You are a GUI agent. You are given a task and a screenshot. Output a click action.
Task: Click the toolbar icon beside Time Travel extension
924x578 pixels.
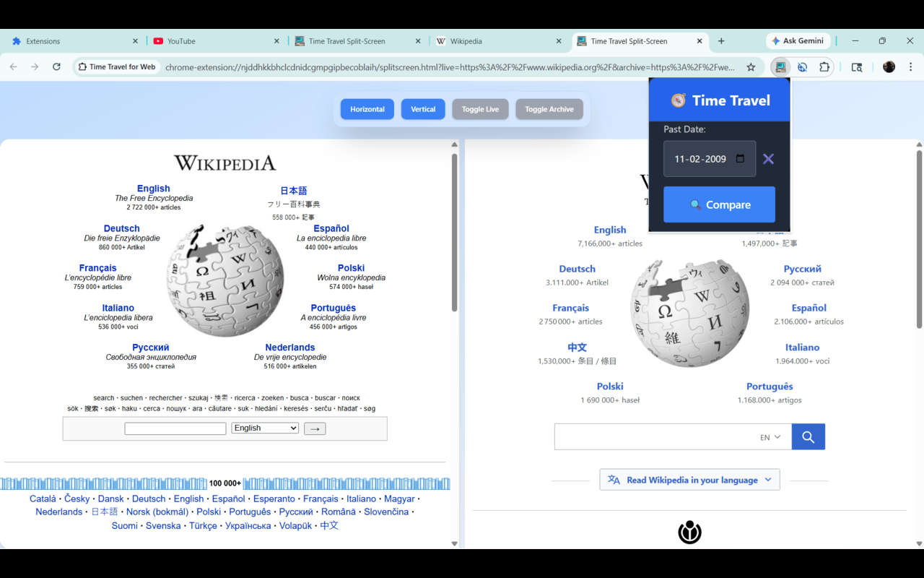point(802,67)
